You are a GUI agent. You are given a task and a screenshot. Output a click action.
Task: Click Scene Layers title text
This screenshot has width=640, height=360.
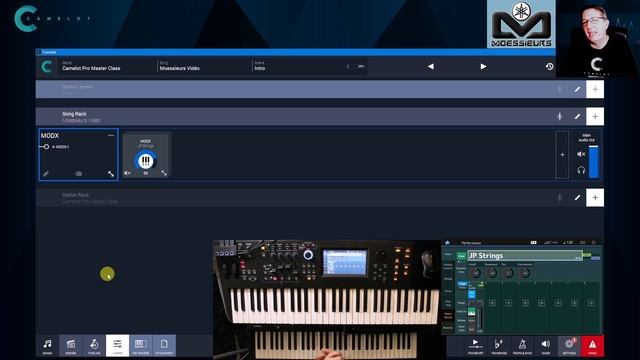(77, 87)
